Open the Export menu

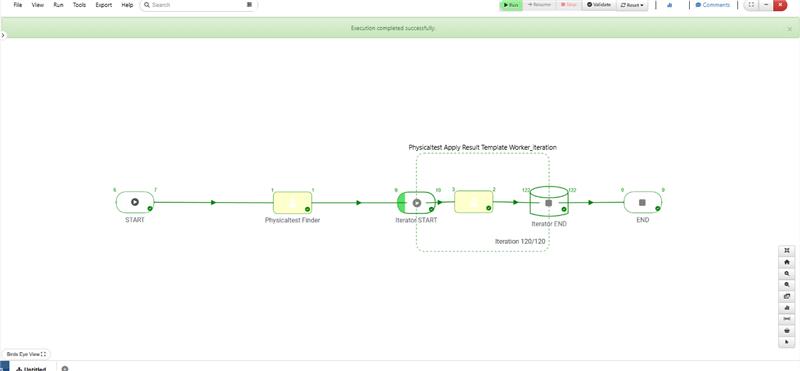pos(104,5)
